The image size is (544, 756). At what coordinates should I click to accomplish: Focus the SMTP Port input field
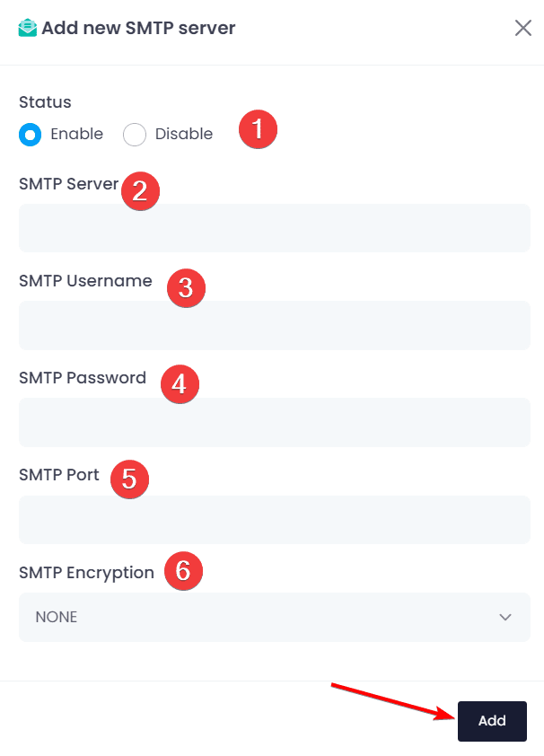click(x=274, y=520)
